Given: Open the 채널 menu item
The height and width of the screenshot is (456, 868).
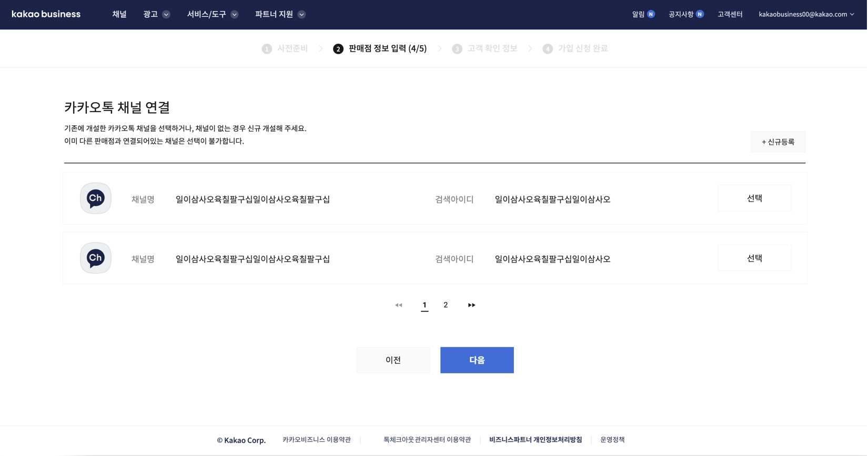Looking at the screenshot, I should [x=119, y=14].
